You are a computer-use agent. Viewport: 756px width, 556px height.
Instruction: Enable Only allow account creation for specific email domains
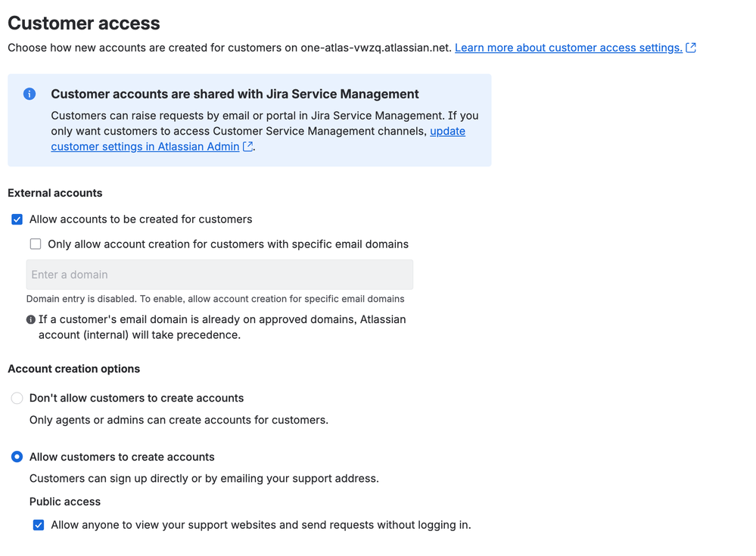[36, 244]
